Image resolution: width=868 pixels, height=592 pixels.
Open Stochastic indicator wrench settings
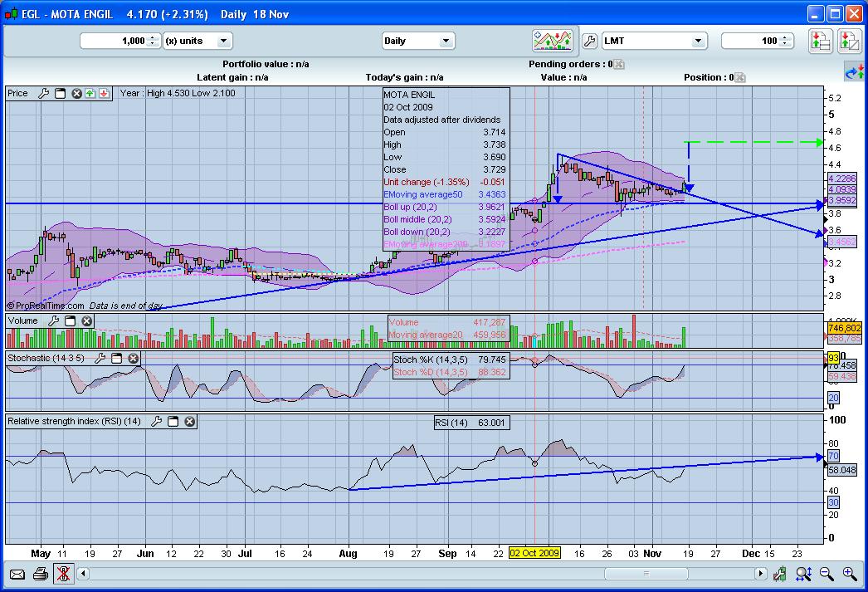pyautogui.click(x=100, y=359)
